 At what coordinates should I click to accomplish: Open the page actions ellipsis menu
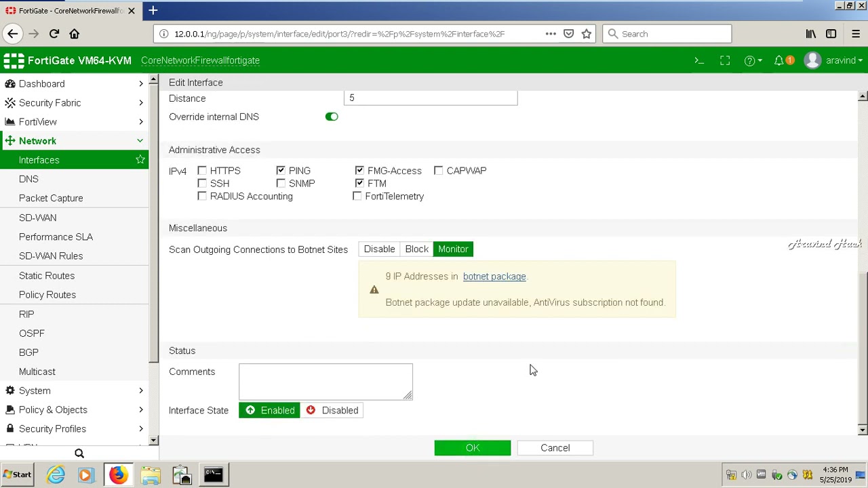551,34
